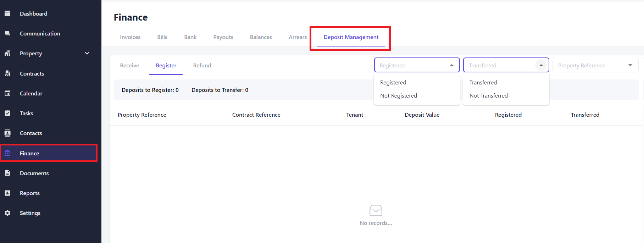Choose 'Not Registered' from dropdown list
Image resolution: width=644 pixels, height=243 pixels.
(x=398, y=96)
